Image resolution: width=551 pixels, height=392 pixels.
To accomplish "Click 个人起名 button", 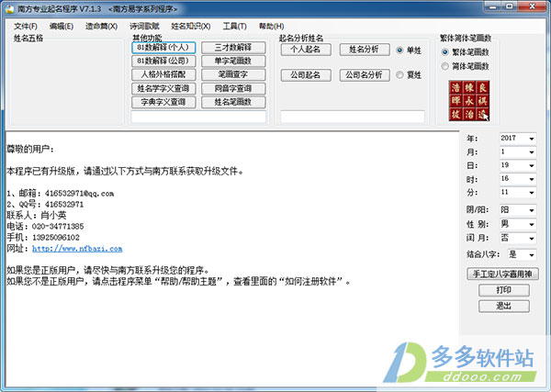I will 306,50.
